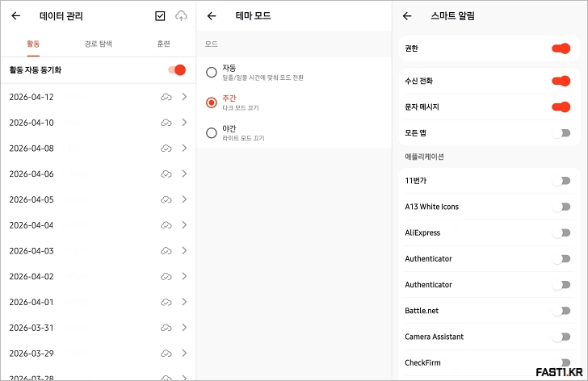Viewport: 588px width, 381px height.
Task: Switch to 경로 탐색 tab
Action: point(98,43)
